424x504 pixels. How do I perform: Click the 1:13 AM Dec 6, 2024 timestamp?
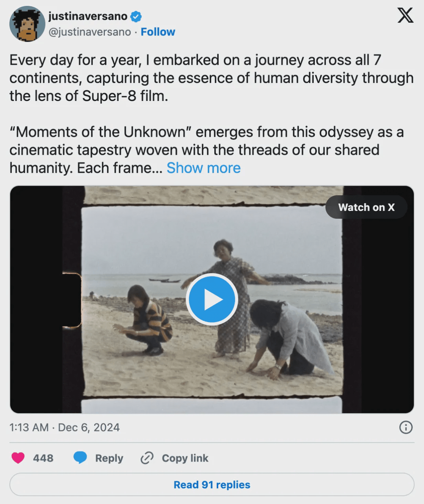point(65,427)
